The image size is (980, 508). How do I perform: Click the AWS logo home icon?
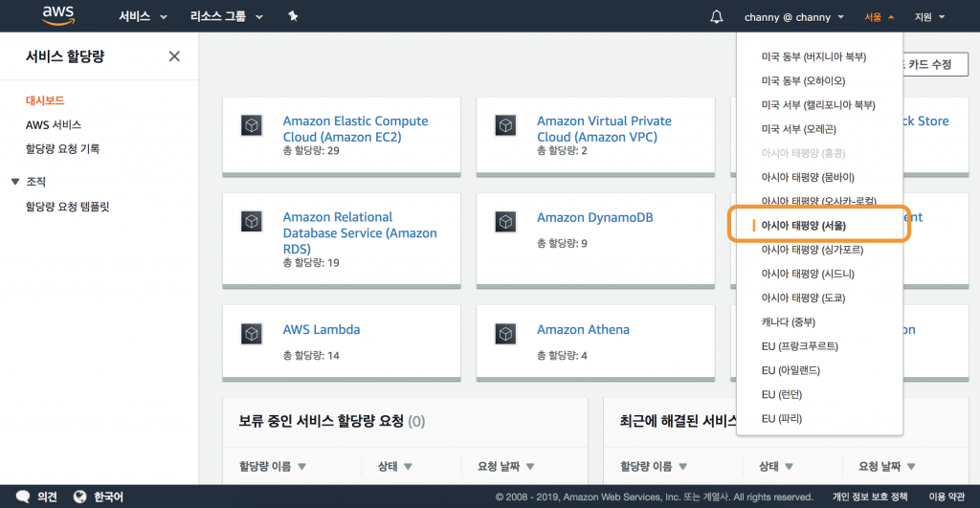[58, 15]
